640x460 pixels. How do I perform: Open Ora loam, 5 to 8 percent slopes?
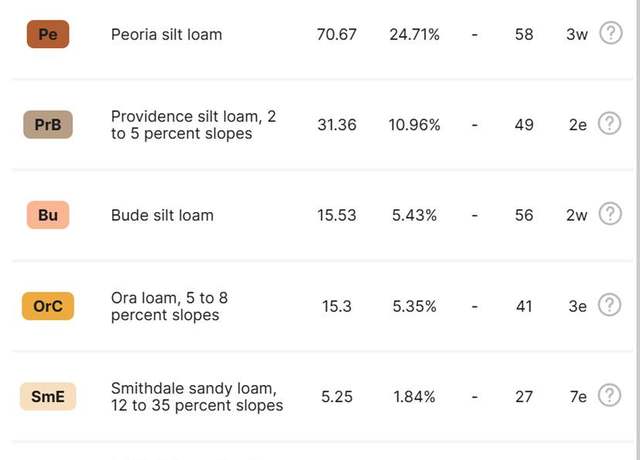(169, 306)
